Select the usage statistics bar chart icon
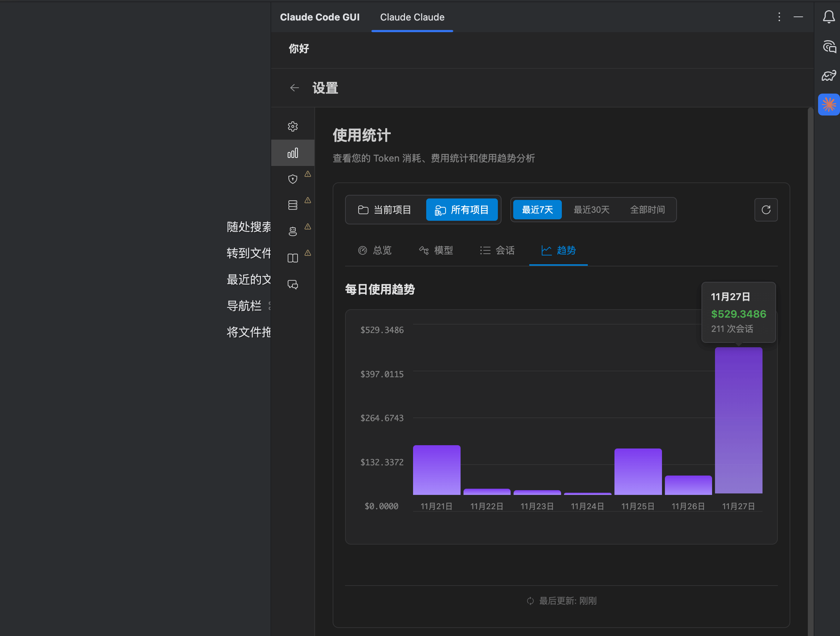This screenshot has width=840, height=636. pyautogui.click(x=292, y=153)
